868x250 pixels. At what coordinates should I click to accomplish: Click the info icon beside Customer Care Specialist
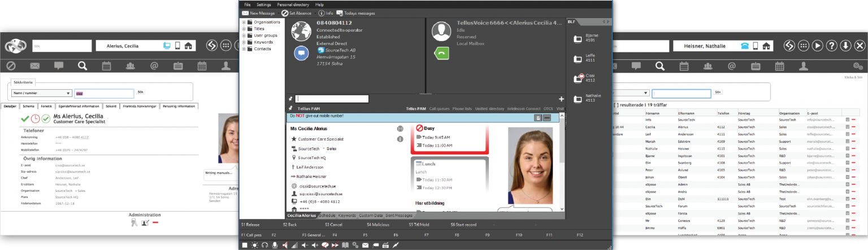(400, 139)
